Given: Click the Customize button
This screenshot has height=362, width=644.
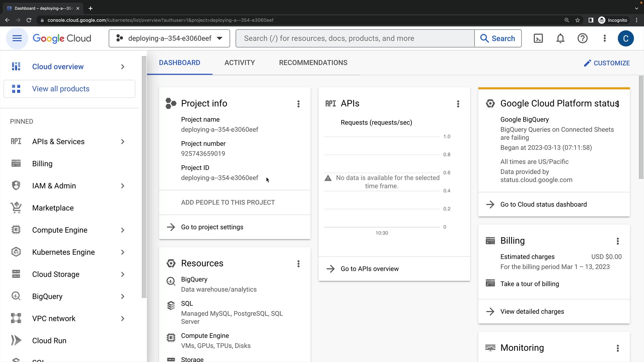Looking at the screenshot, I should 607,63.
